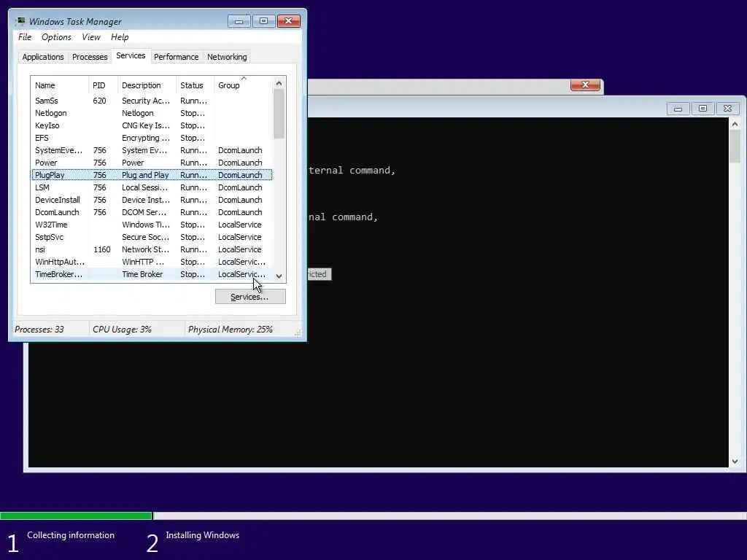747x560 pixels.
Task: Click 'nal command,' text in console
Action: click(x=343, y=217)
